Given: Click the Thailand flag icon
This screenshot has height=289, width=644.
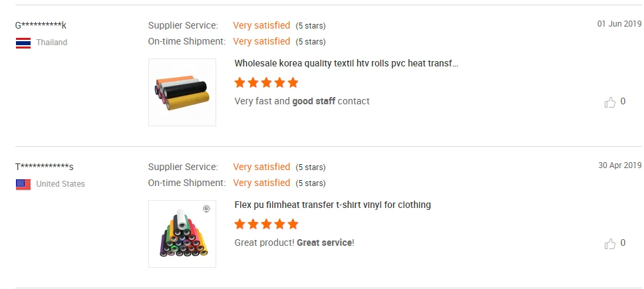Looking at the screenshot, I should tap(23, 43).
